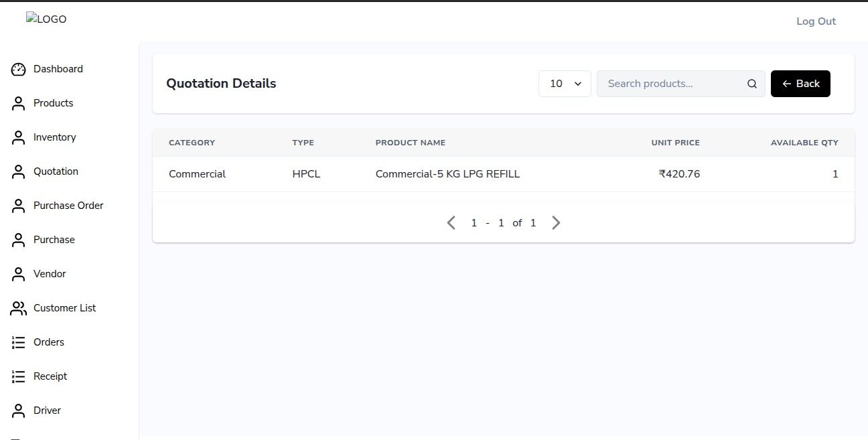Click the Log Out link
868x440 pixels.
click(x=816, y=21)
